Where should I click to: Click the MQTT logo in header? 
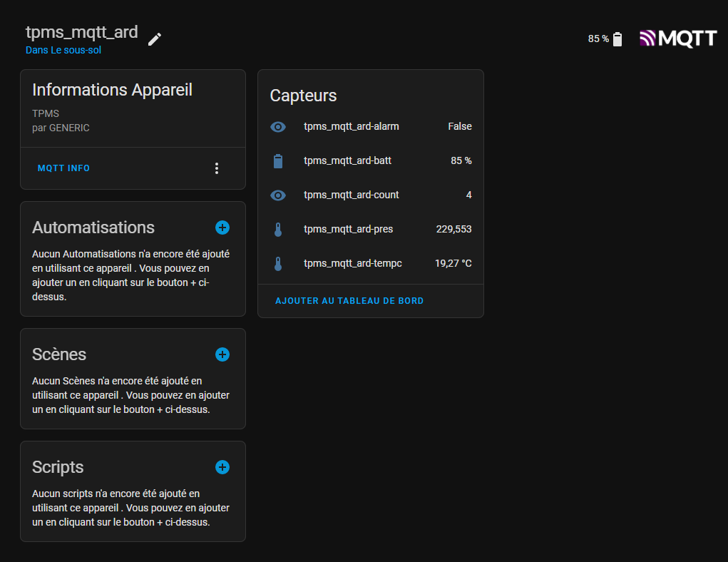tap(678, 39)
